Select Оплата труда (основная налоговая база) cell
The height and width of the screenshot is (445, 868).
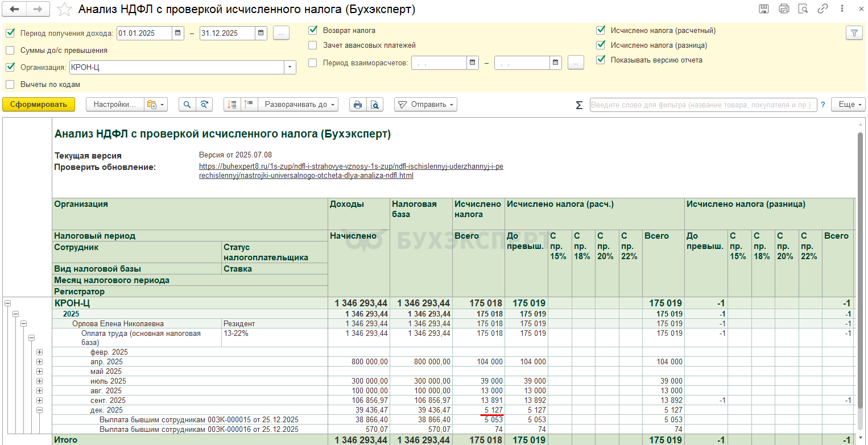coord(137,338)
